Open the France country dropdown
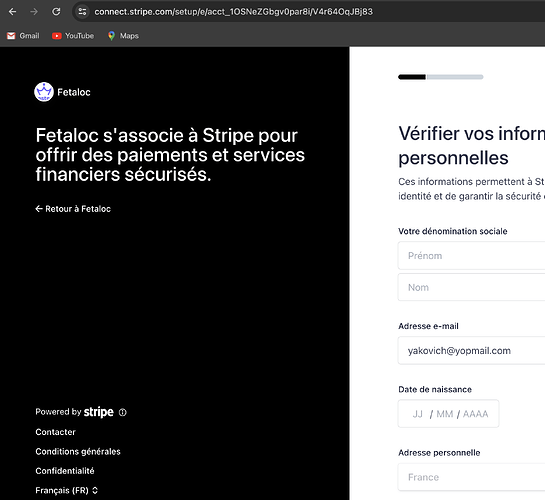 click(471, 477)
